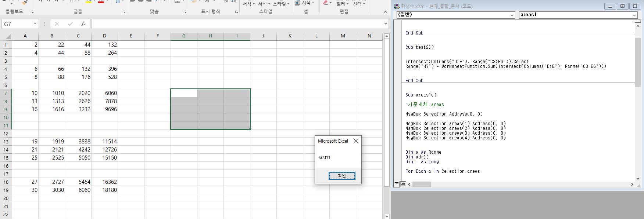Click the Select All corner of the sheet
Screen dimensions: 644x219
point(6,36)
